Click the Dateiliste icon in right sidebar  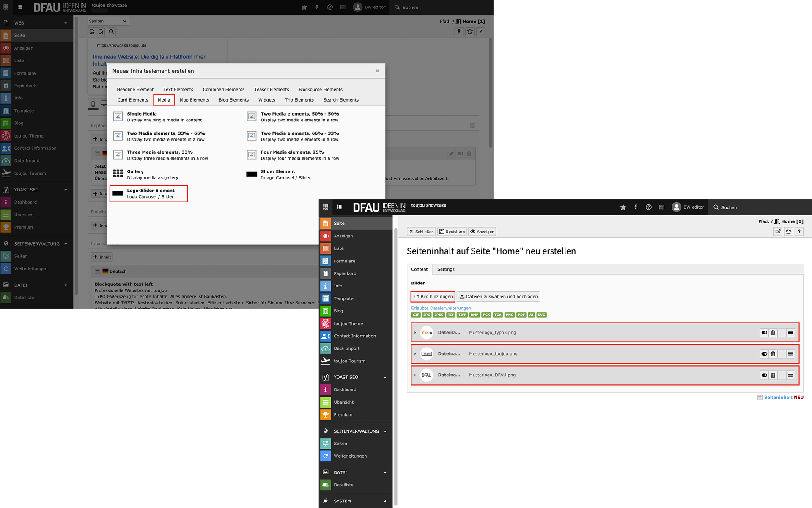tap(325, 485)
